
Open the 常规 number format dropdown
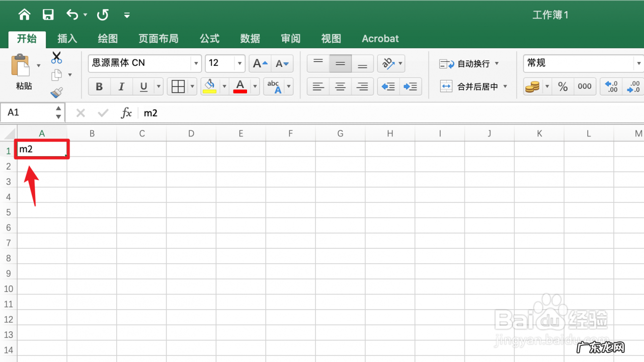coord(638,63)
